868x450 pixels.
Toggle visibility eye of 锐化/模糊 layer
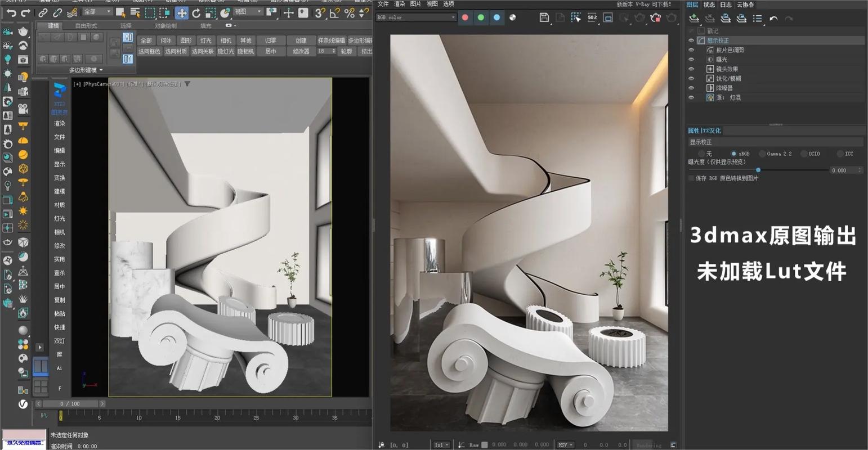691,79
